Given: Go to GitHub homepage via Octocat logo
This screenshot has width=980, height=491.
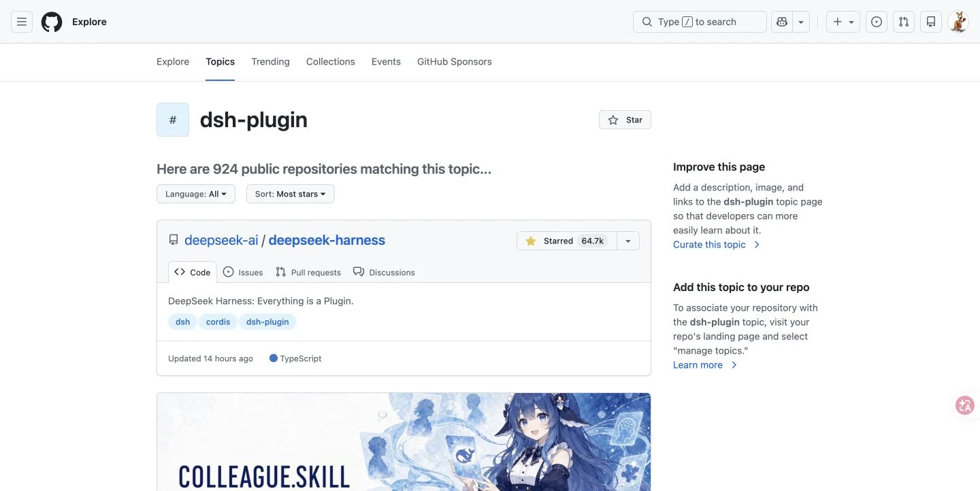Looking at the screenshot, I should pyautogui.click(x=52, y=22).
